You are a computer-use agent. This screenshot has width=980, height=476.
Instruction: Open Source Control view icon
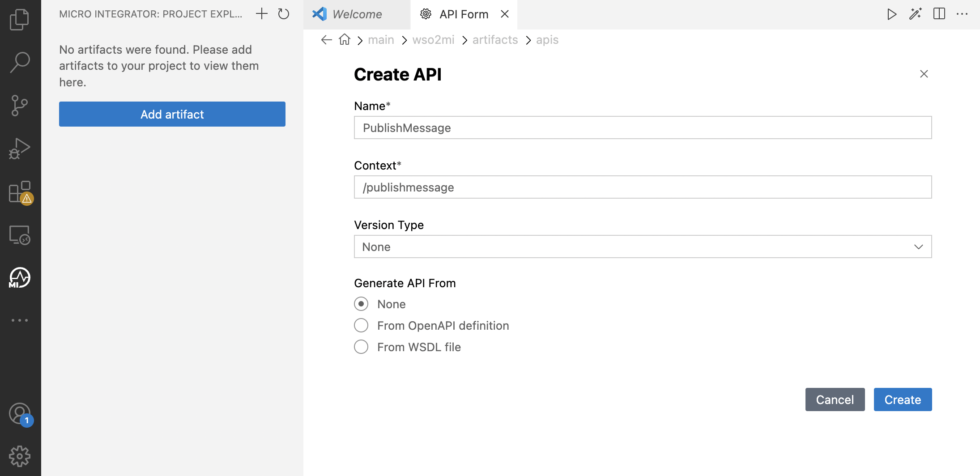point(20,106)
